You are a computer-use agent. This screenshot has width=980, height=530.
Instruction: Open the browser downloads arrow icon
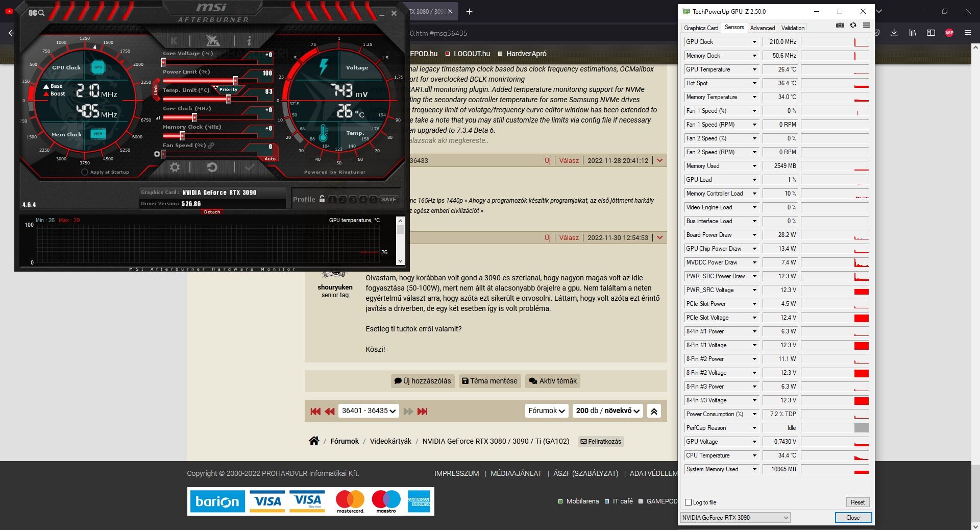coord(894,33)
